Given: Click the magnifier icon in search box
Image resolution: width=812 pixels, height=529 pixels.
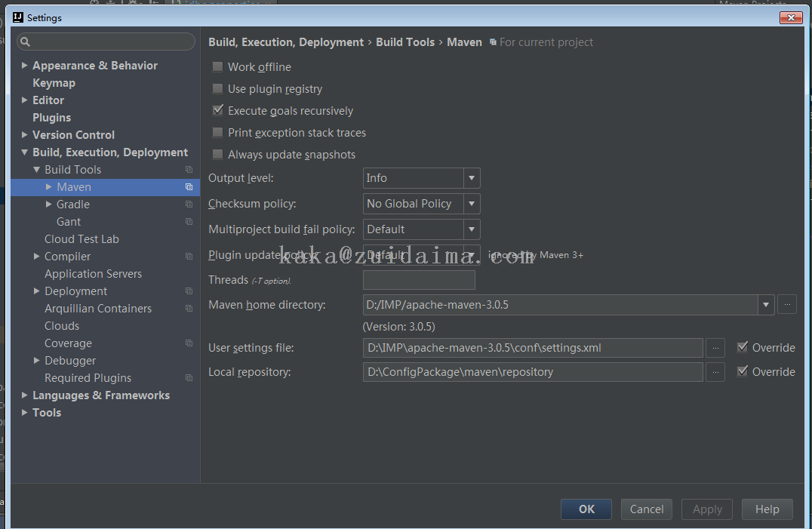Looking at the screenshot, I should [x=25, y=42].
